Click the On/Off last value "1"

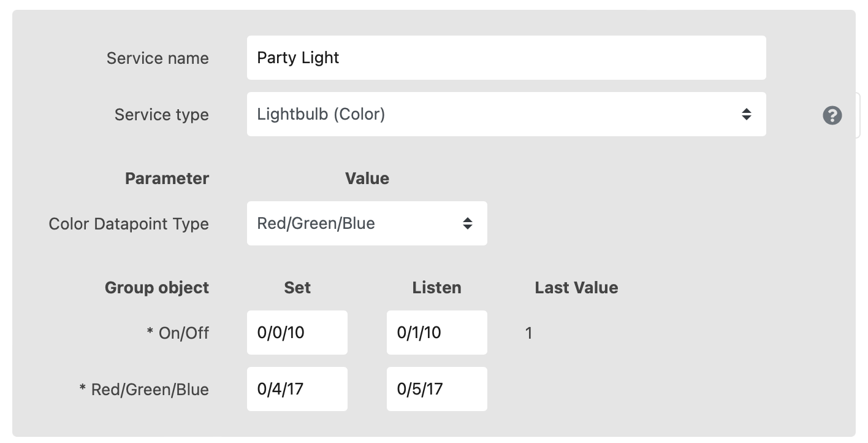(528, 333)
